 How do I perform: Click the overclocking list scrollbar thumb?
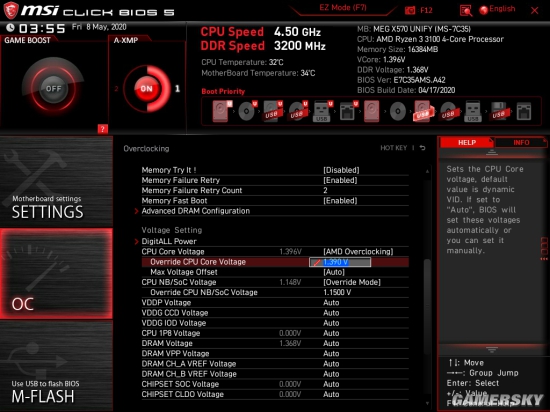coord(427,307)
